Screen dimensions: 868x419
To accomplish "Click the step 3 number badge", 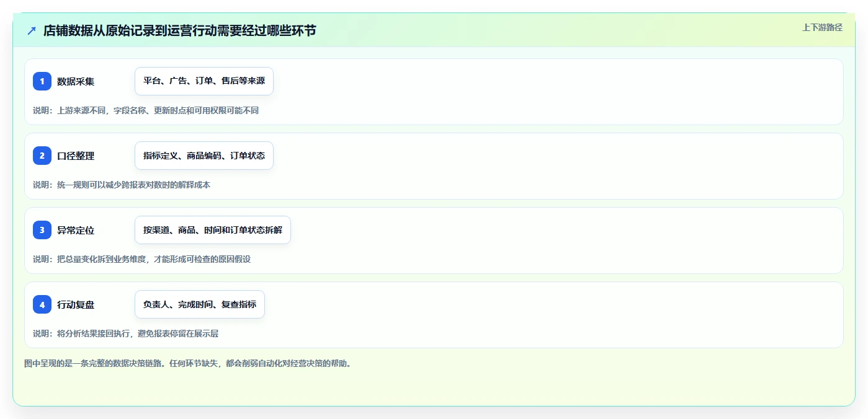I will [x=42, y=230].
